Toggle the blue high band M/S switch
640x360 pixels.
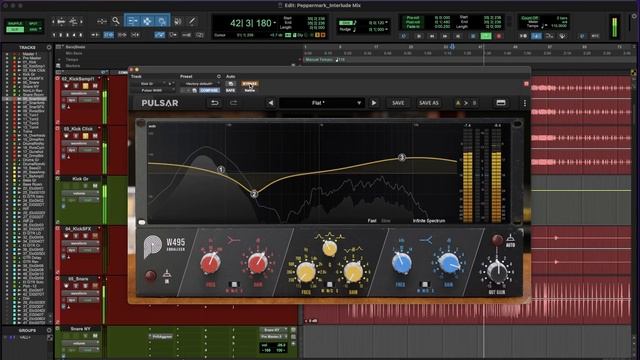pos(424,284)
